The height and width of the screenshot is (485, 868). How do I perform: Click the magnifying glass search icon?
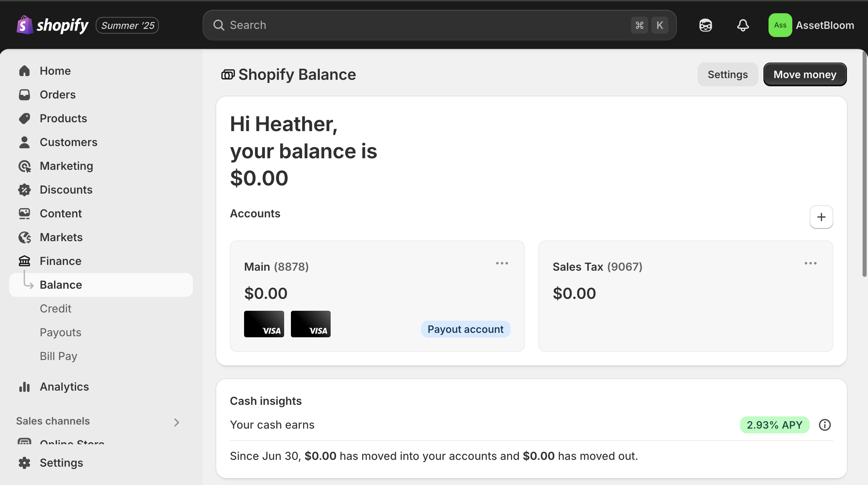[x=219, y=25]
